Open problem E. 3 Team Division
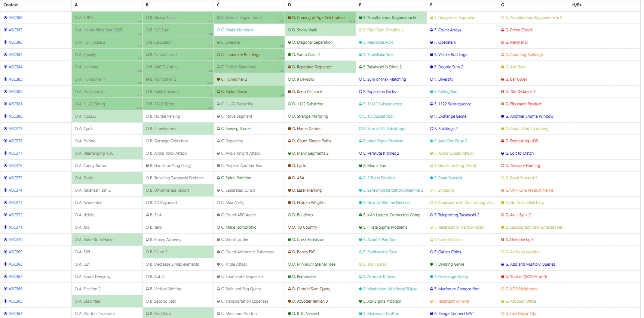The height and width of the screenshot is (318, 644). tap(379, 178)
